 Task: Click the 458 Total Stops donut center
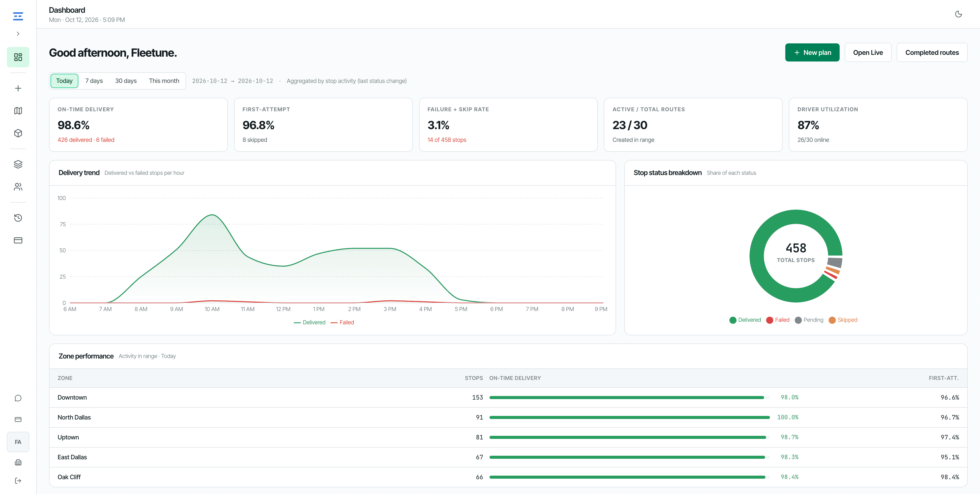[796, 253]
